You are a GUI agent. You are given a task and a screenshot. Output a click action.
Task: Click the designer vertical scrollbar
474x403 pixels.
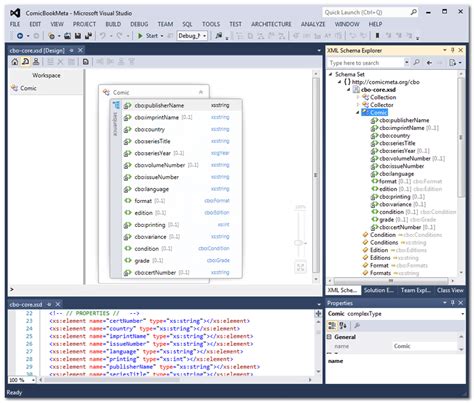[x=315, y=175]
